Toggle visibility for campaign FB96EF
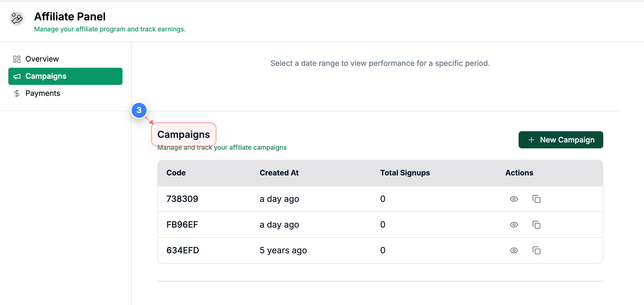Screen dimensions: 644x305 [x=514, y=225]
